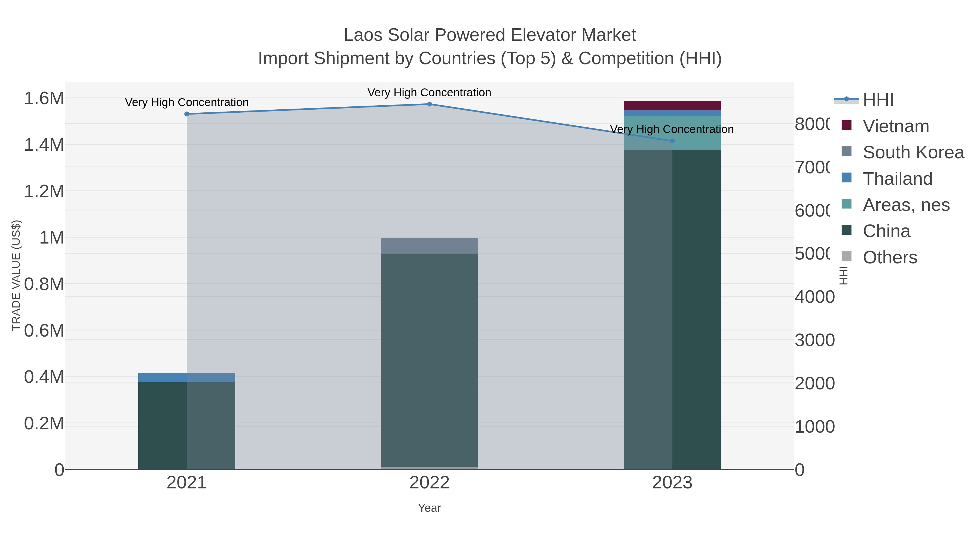Select the 2021 HHI data point
Viewport: 980px width, 551px height.
187,114
